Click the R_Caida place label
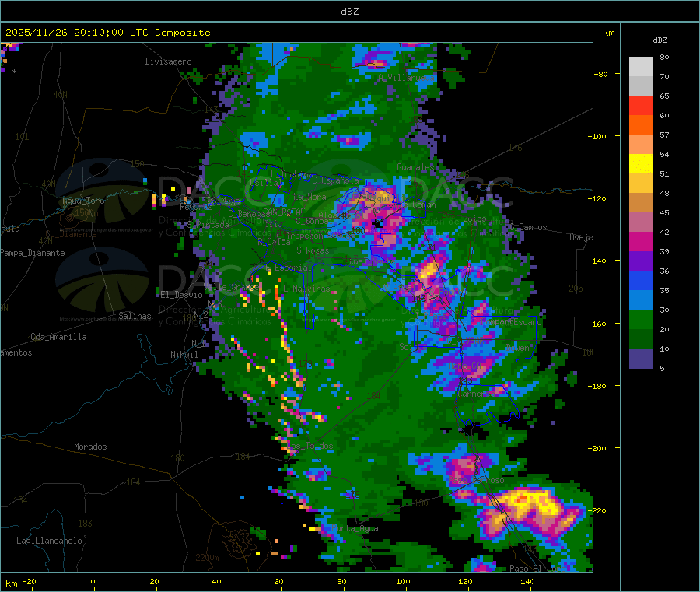Image resolution: width=700 pixels, height=592 pixels. [274, 241]
